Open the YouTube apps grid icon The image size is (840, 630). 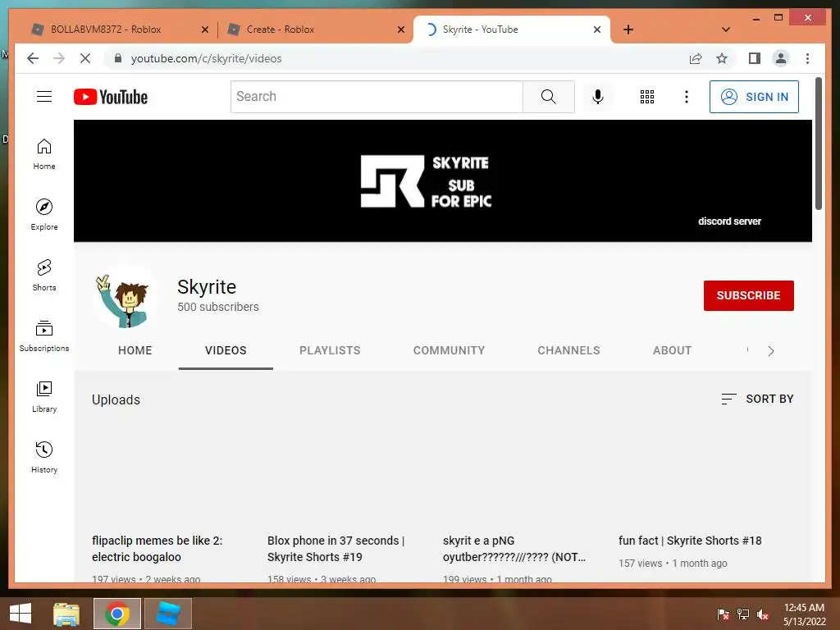tap(647, 97)
